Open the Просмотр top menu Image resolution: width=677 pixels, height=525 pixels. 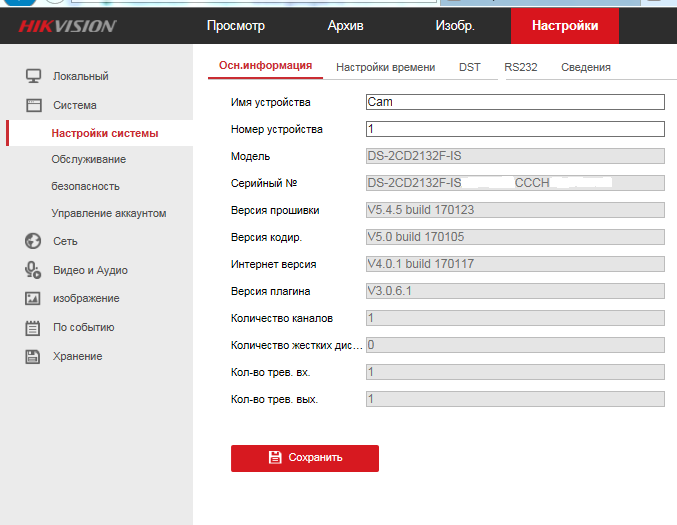point(236,26)
